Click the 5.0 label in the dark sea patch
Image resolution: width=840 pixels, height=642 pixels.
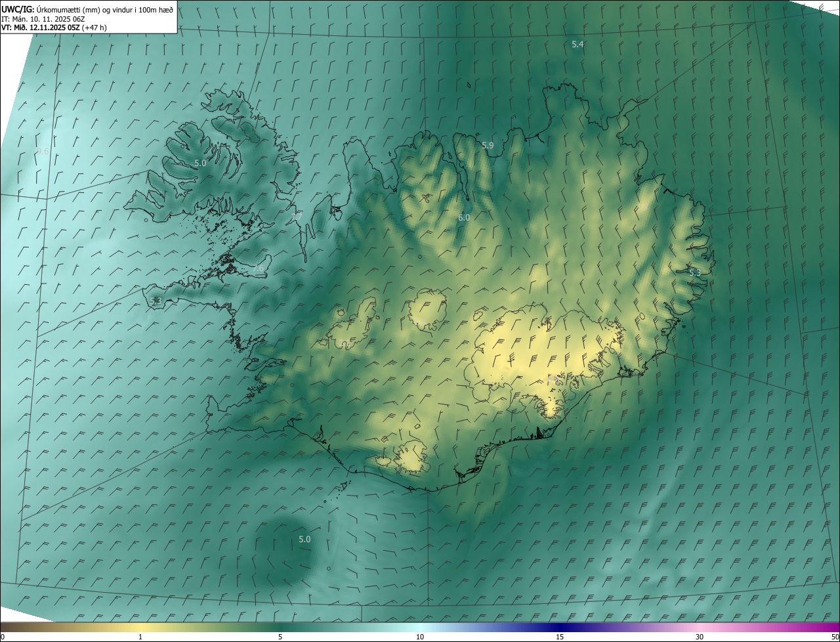pyautogui.click(x=304, y=540)
